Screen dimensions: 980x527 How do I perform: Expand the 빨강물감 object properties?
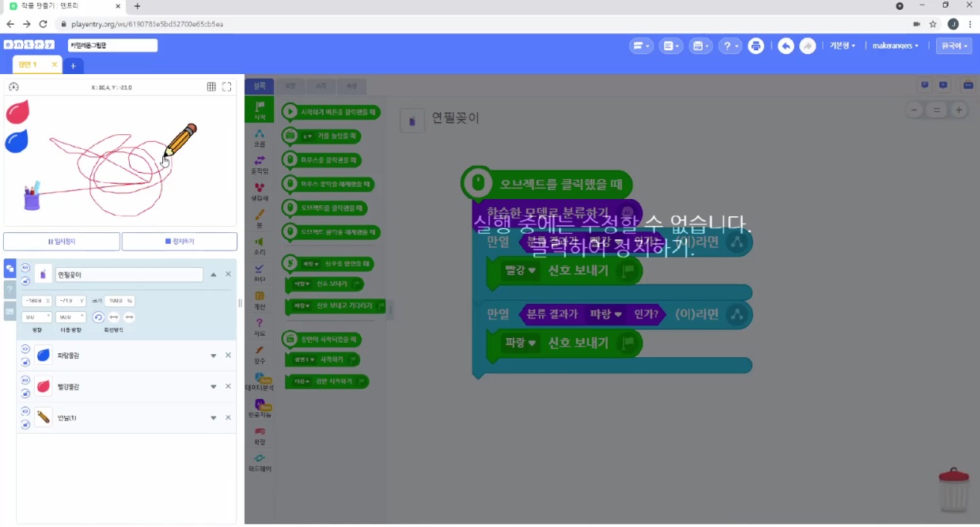[214, 387]
